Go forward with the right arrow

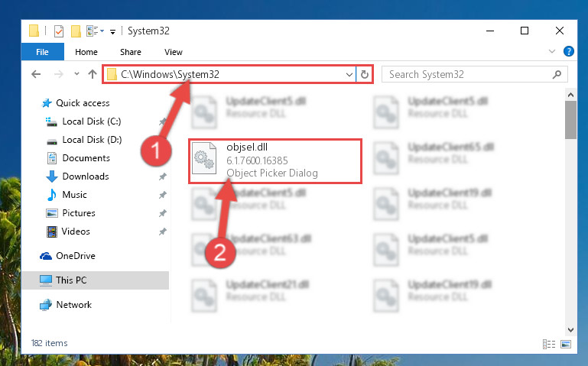coord(59,74)
